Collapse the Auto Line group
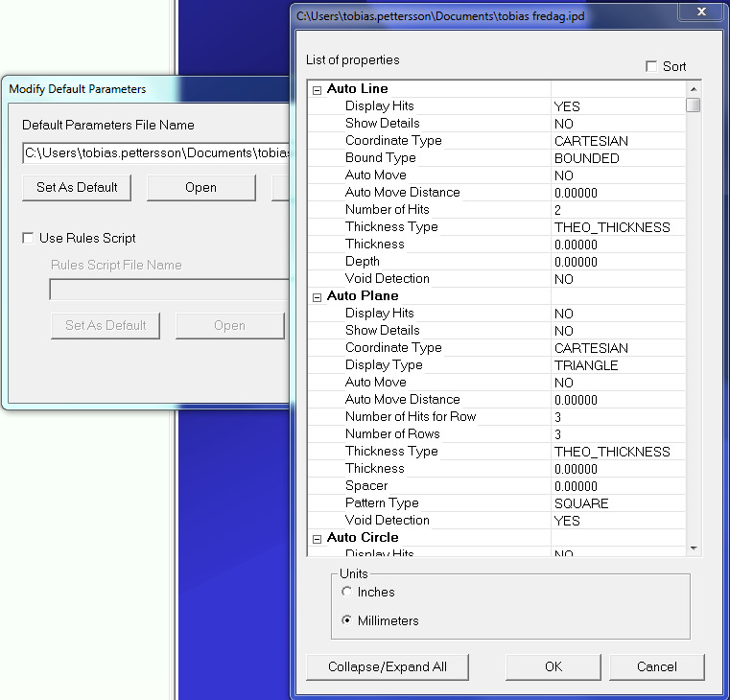 pyautogui.click(x=318, y=90)
